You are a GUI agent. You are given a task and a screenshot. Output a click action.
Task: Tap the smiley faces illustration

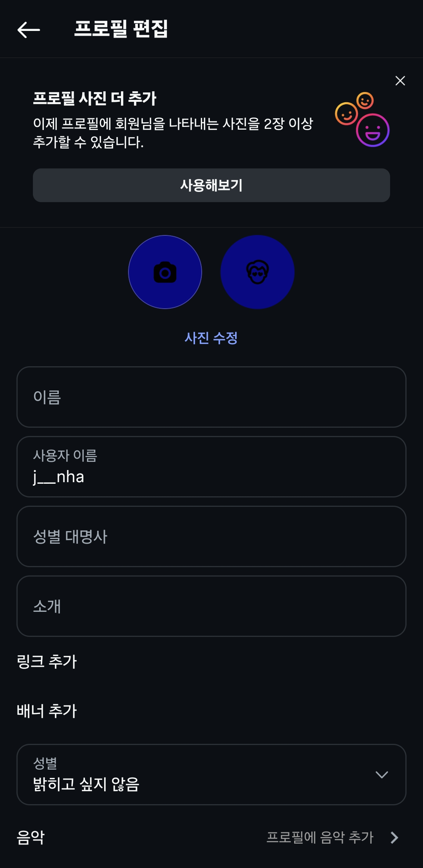(x=362, y=119)
